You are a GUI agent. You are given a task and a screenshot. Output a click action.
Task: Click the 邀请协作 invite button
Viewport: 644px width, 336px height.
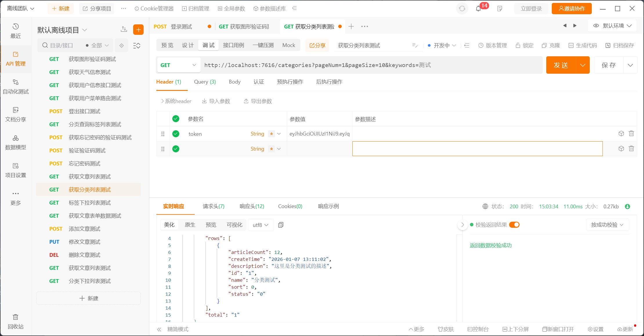coord(572,9)
